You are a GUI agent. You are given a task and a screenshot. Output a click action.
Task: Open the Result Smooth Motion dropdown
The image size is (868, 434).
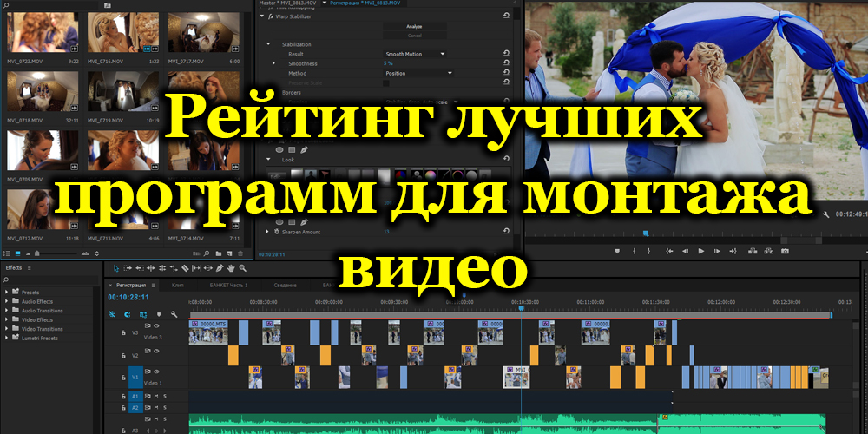[415, 54]
